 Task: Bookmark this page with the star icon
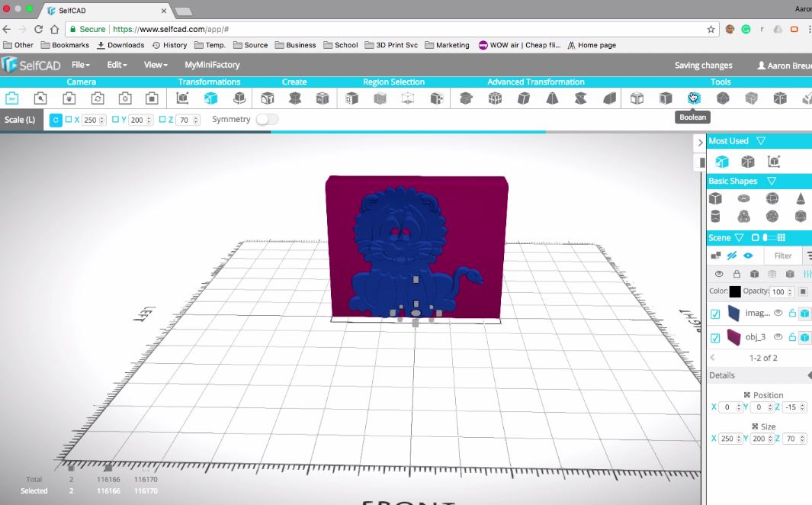click(x=711, y=30)
